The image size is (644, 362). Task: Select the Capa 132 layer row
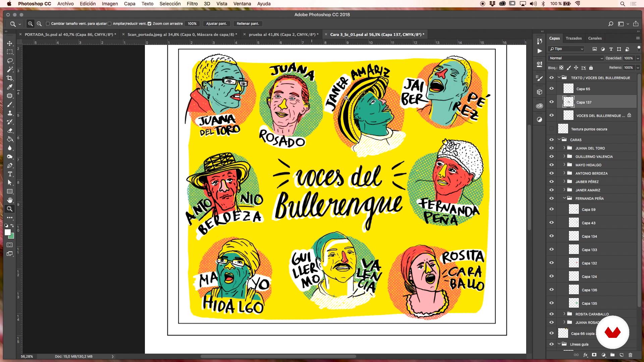(592, 263)
